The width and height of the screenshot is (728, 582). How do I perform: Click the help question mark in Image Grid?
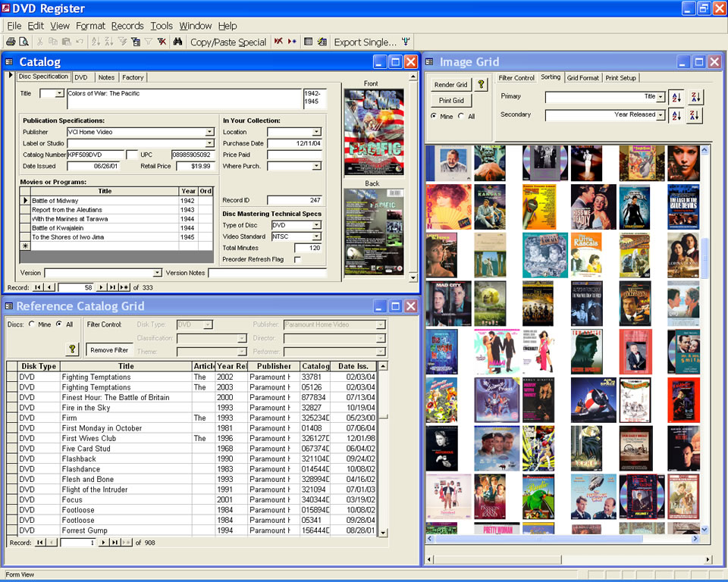click(x=481, y=84)
